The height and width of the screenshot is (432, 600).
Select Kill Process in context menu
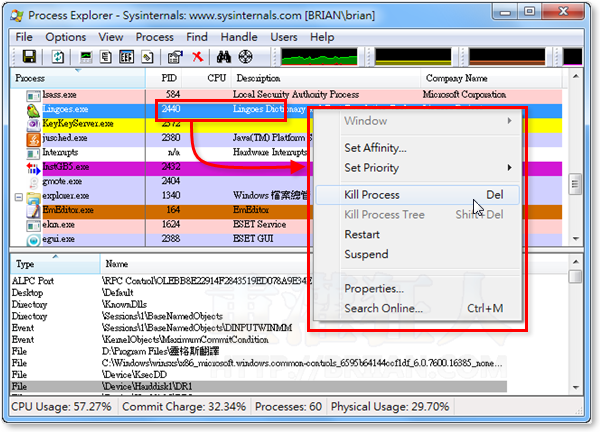pyautogui.click(x=418, y=195)
